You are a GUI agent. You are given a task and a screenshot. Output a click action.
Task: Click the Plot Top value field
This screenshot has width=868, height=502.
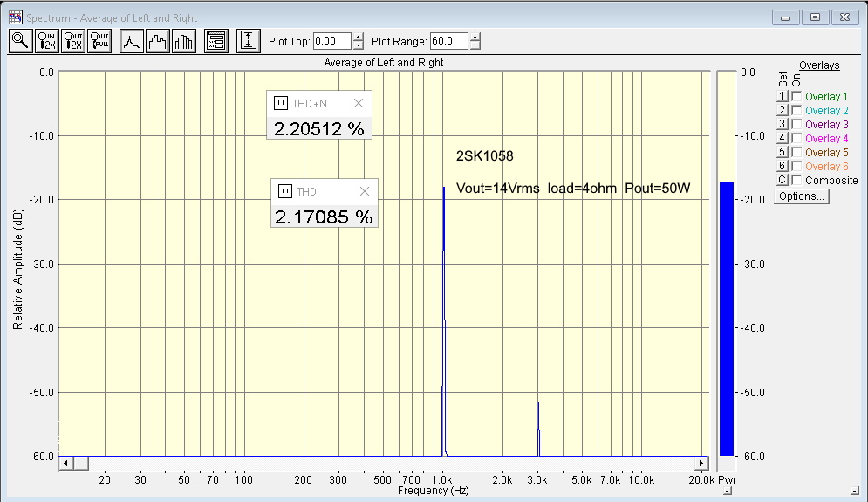(x=331, y=41)
